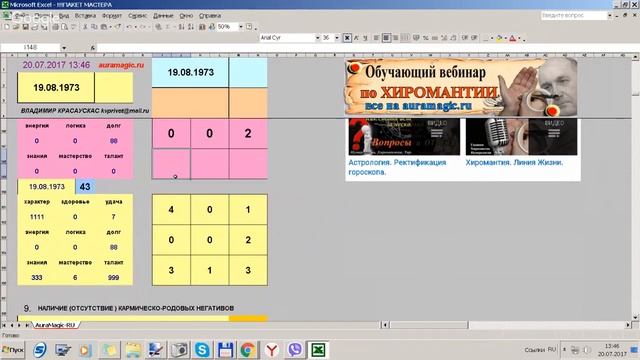Screen dimensions: 640x360
Task: Toggle Center alignment button
Action: (386, 38)
